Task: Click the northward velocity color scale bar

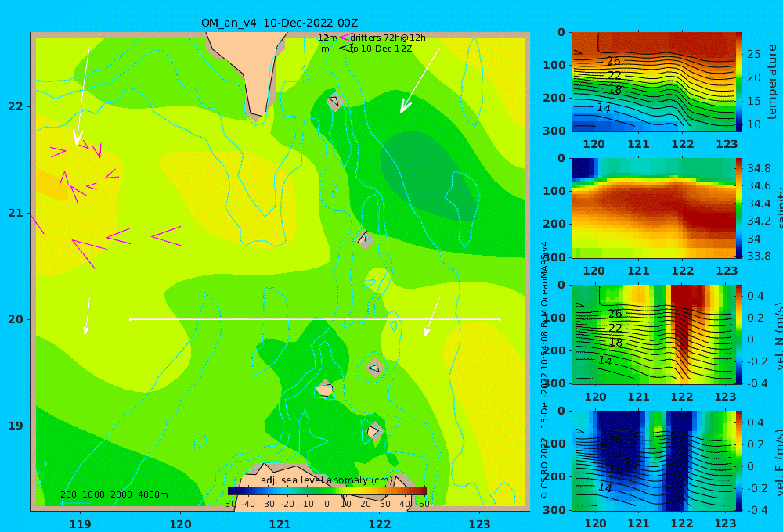Action: (x=738, y=334)
